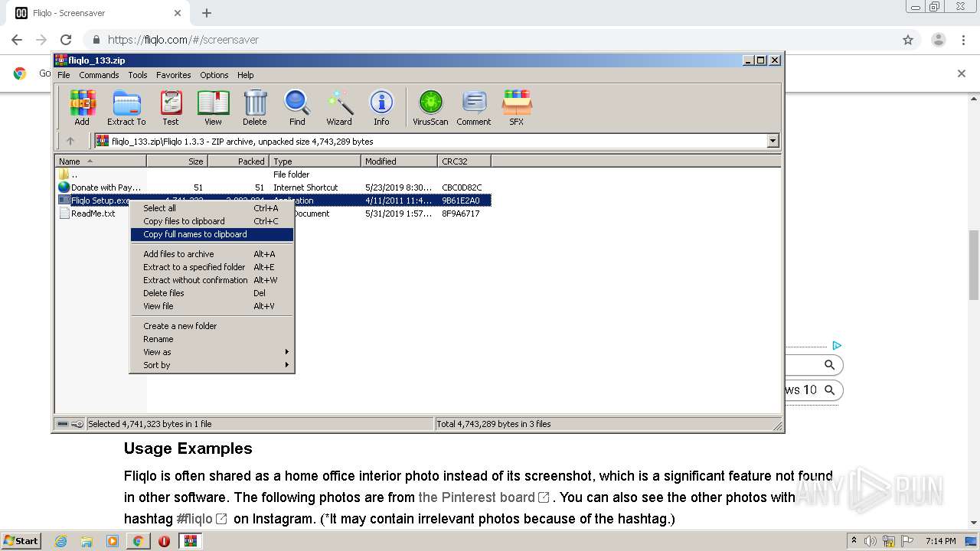Open Internet Explorer from the taskbar
Screen dimensions: 980x551
[x=61, y=541]
